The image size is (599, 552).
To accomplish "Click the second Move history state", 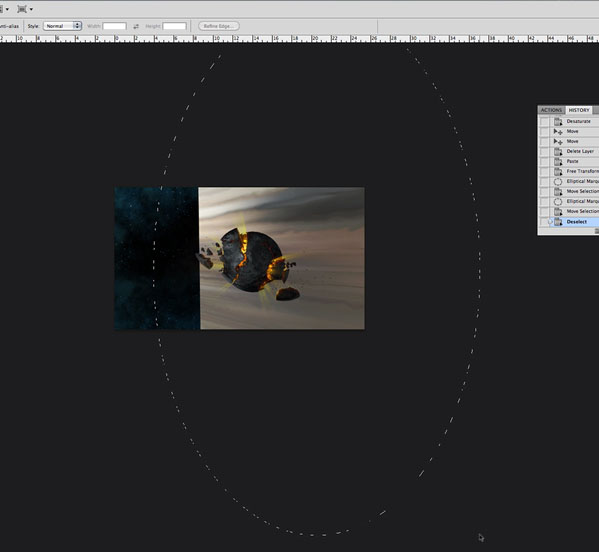I will (x=574, y=141).
